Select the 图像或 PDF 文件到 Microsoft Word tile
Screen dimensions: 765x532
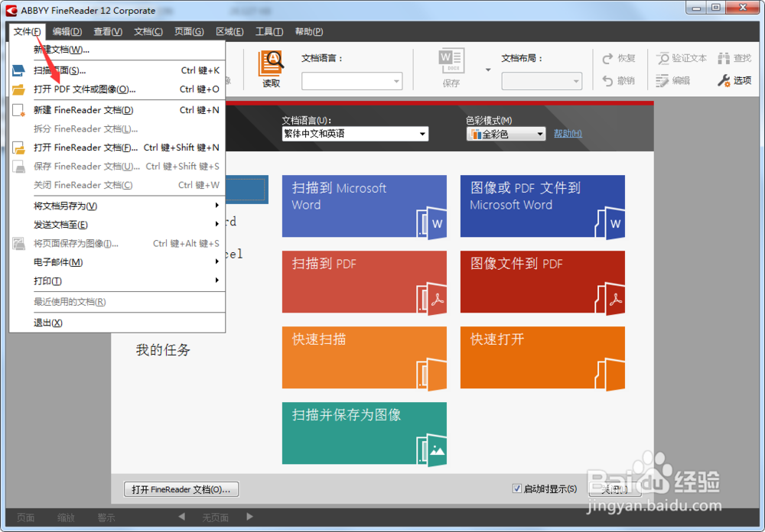pos(542,206)
